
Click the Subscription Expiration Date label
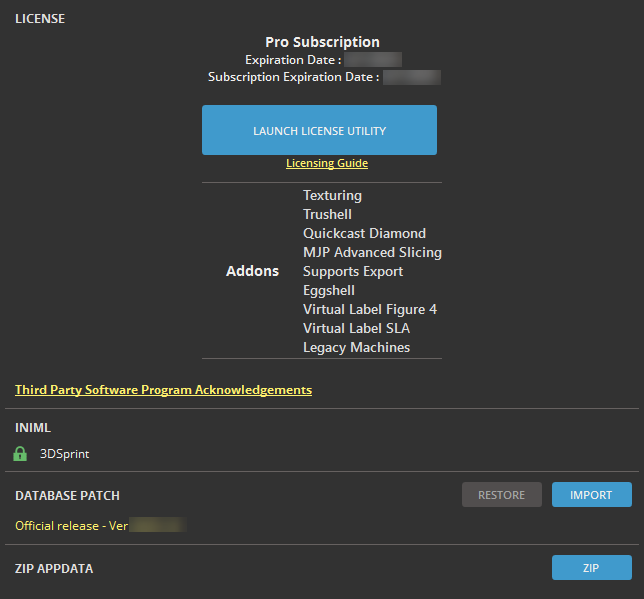point(293,77)
